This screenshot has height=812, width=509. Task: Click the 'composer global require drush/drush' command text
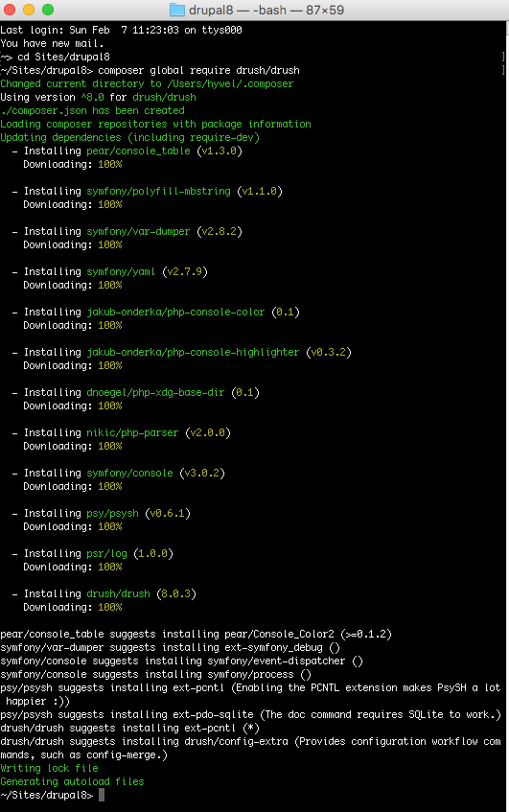pos(198,70)
